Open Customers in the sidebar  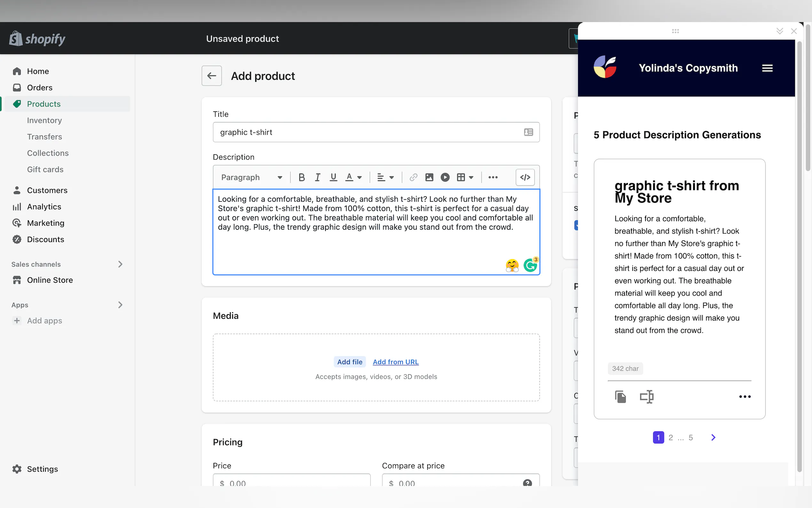47,190
